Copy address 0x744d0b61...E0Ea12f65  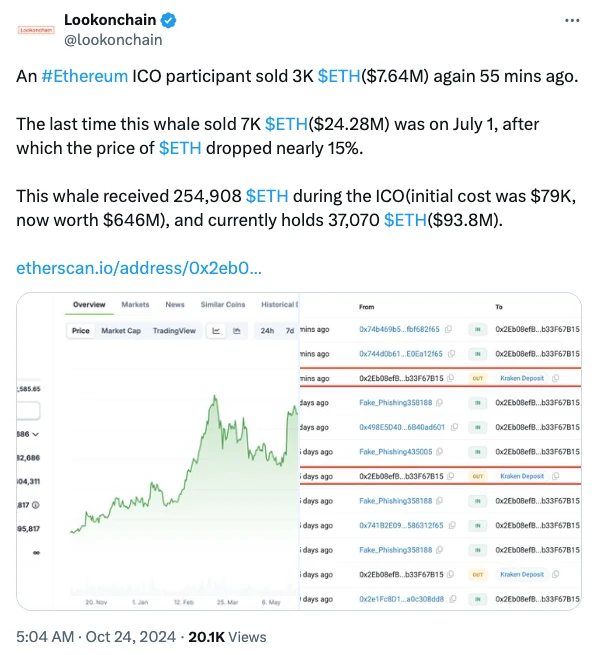tap(451, 354)
